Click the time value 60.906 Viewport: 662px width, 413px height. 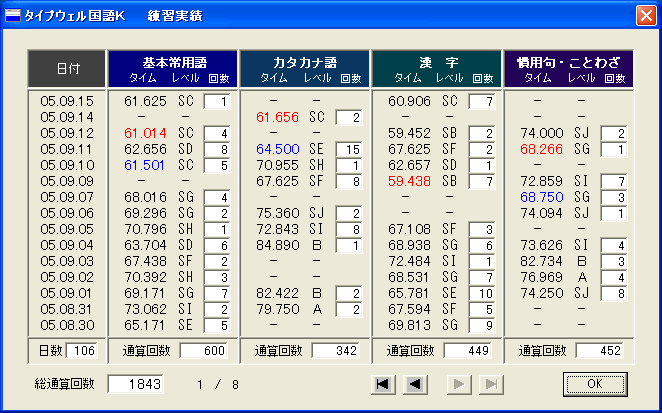click(410, 101)
